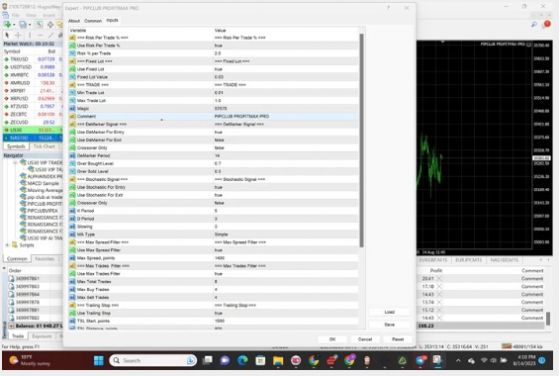Click the Help question mark on Expert dialog

click(388, 8)
